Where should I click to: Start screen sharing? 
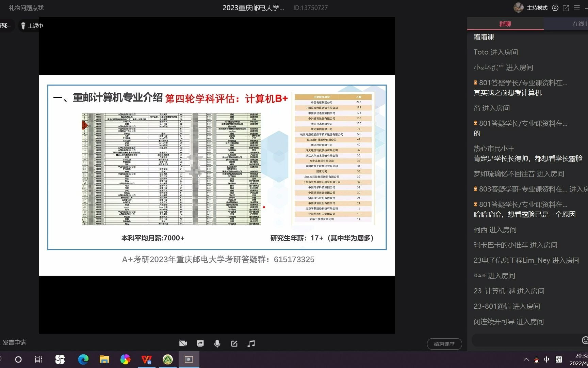point(200,343)
